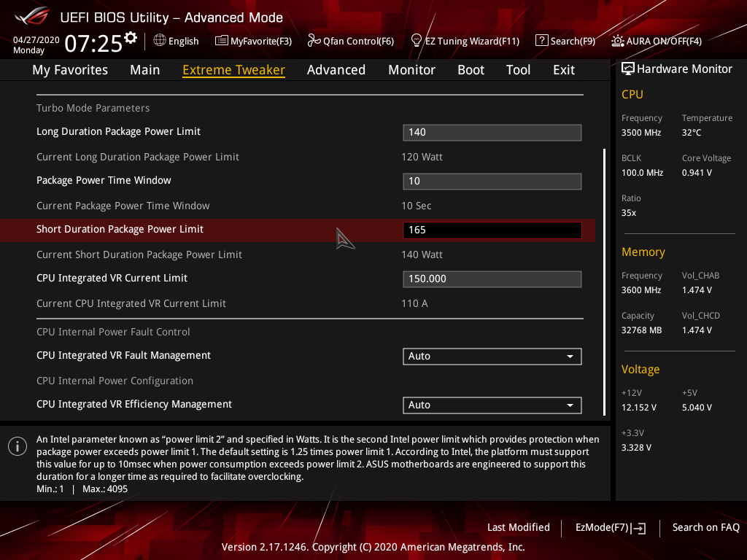Click the Long Duration Package Power Limit field

[x=492, y=133]
